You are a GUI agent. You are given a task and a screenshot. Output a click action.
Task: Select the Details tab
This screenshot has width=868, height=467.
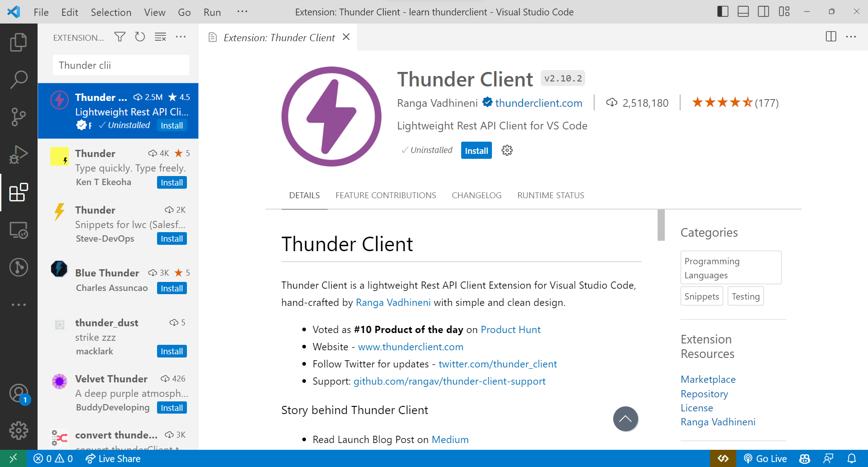click(304, 195)
